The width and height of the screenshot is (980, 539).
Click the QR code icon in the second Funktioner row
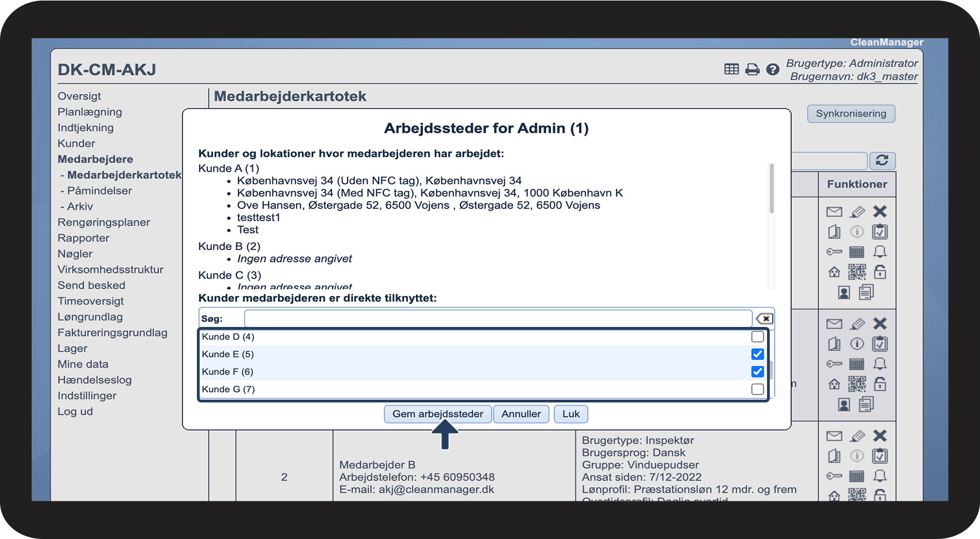point(857,384)
